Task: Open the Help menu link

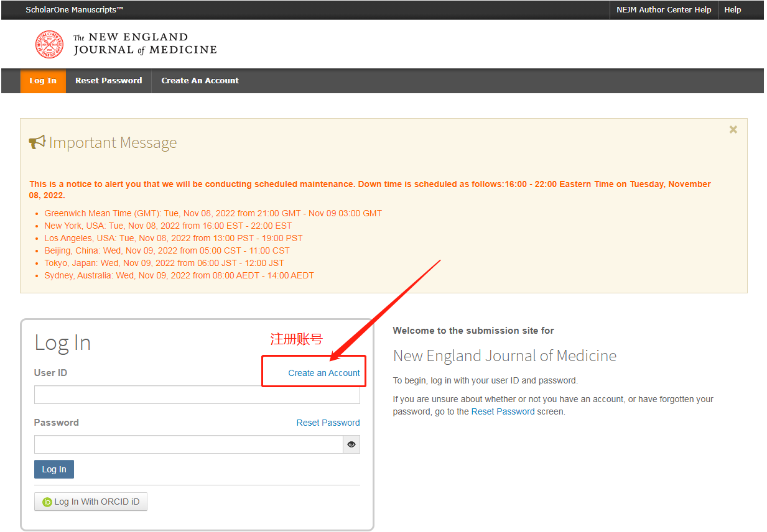Action: click(733, 10)
